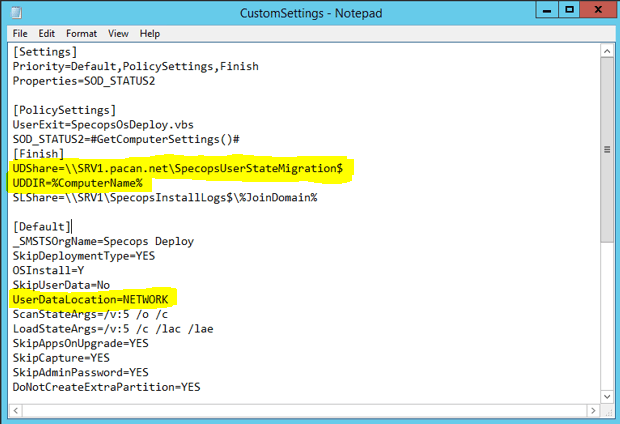Open the View menu

pos(118,34)
